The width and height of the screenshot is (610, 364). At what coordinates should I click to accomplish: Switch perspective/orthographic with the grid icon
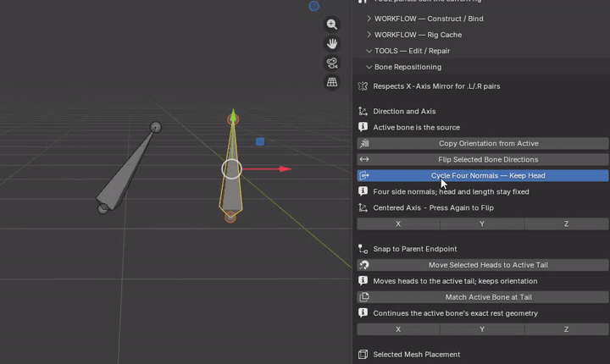coord(332,82)
